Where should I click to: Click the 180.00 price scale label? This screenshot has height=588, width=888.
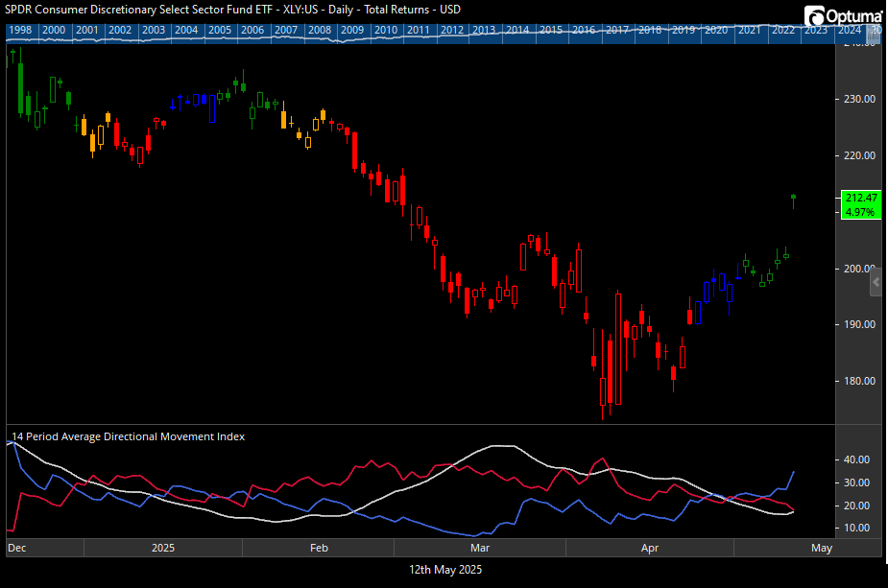tap(859, 381)
